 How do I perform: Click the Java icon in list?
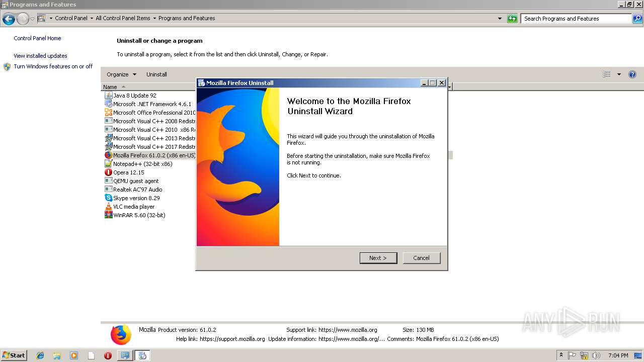click(x=108, y=96)
